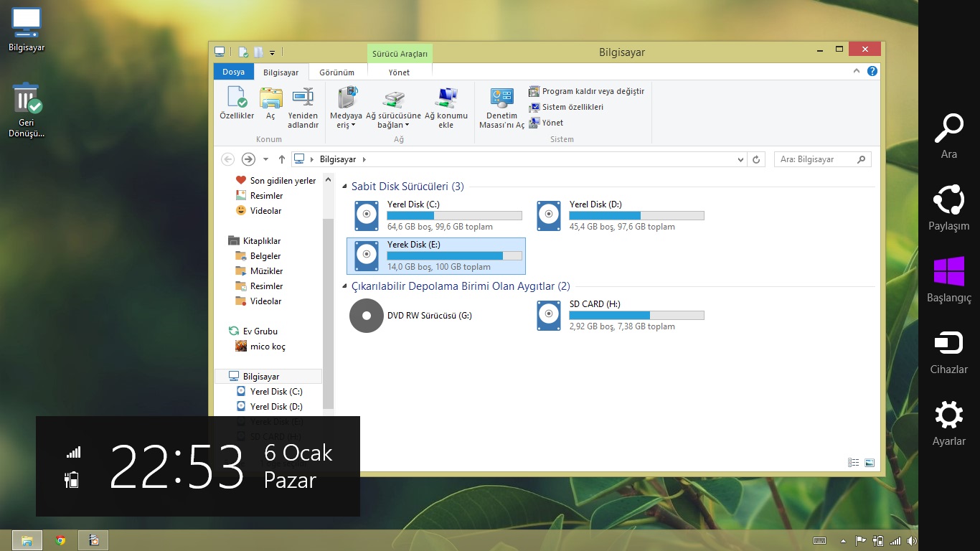Select the Yerel Disk (D:) drive icon

click(549, 215)
